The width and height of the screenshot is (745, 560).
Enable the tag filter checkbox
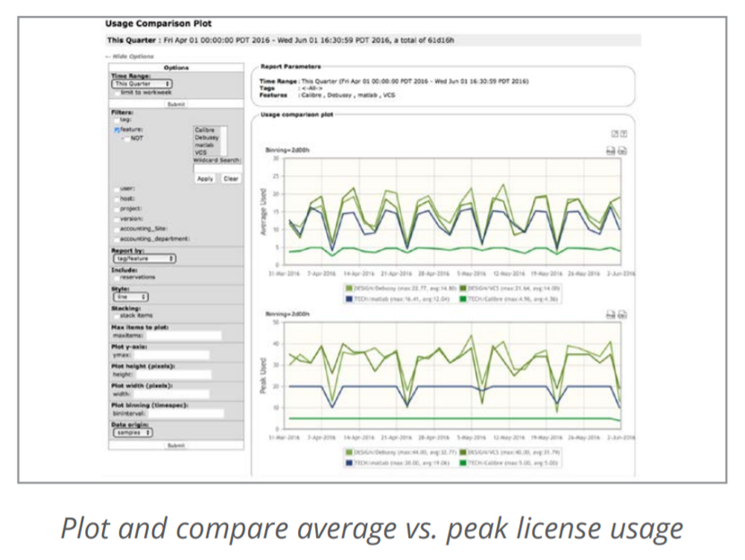pos(116,120)
